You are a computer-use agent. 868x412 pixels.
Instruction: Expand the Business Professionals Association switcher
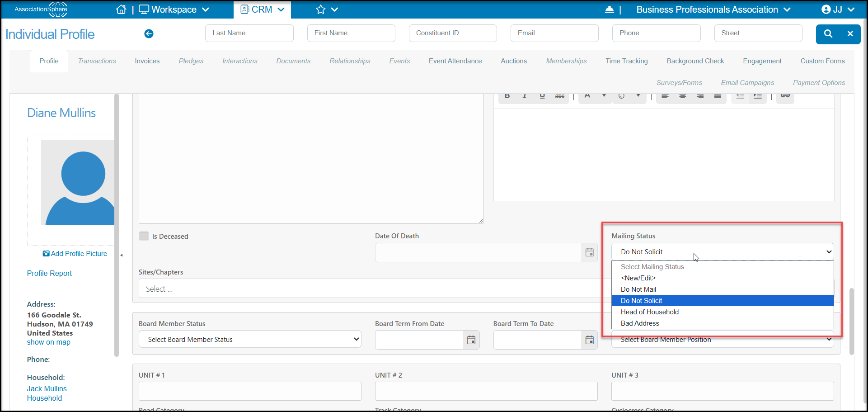coord(713,9)
